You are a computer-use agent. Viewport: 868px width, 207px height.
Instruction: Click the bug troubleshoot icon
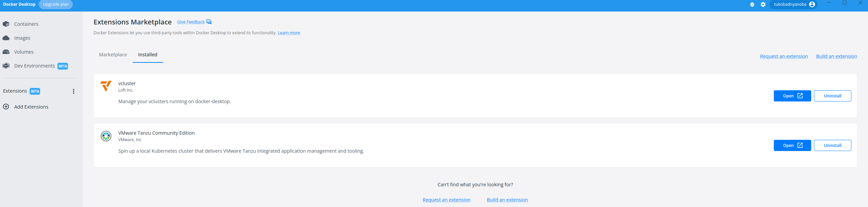click(752, 4)
